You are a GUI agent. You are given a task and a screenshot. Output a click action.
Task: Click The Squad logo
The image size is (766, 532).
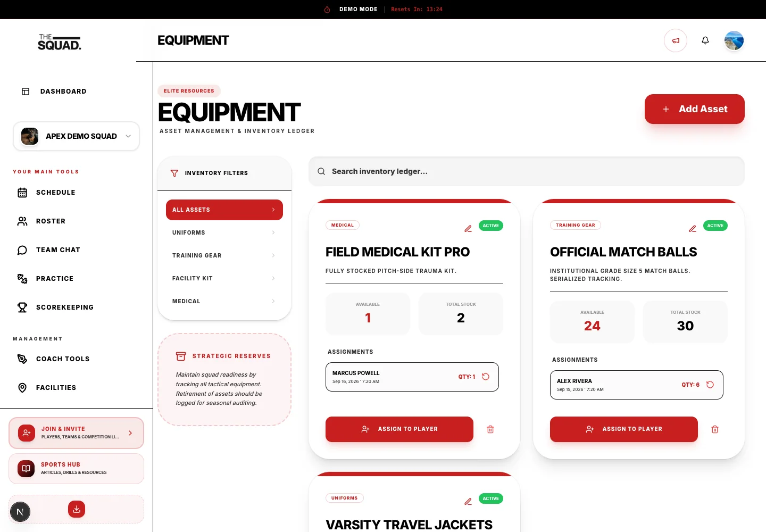pyautogui.click(x=60, y=42)
